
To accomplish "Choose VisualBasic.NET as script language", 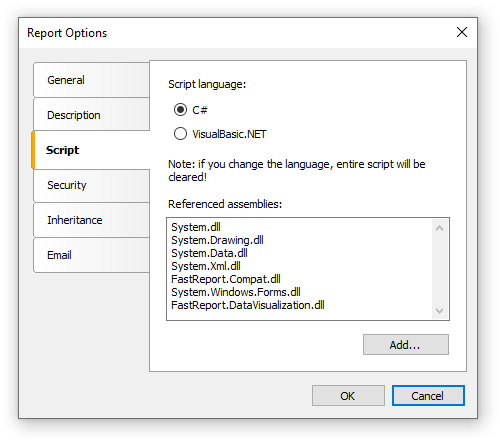I will coord(220,134).
